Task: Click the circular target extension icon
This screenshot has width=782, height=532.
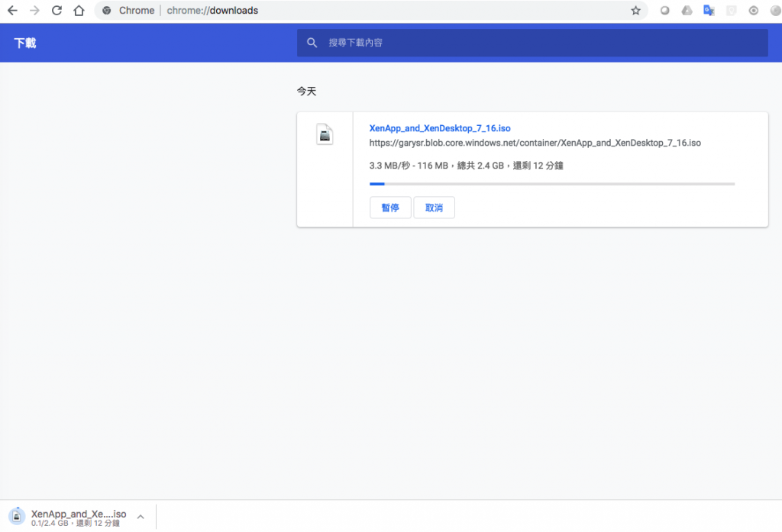Action: (x=753, y=11)
